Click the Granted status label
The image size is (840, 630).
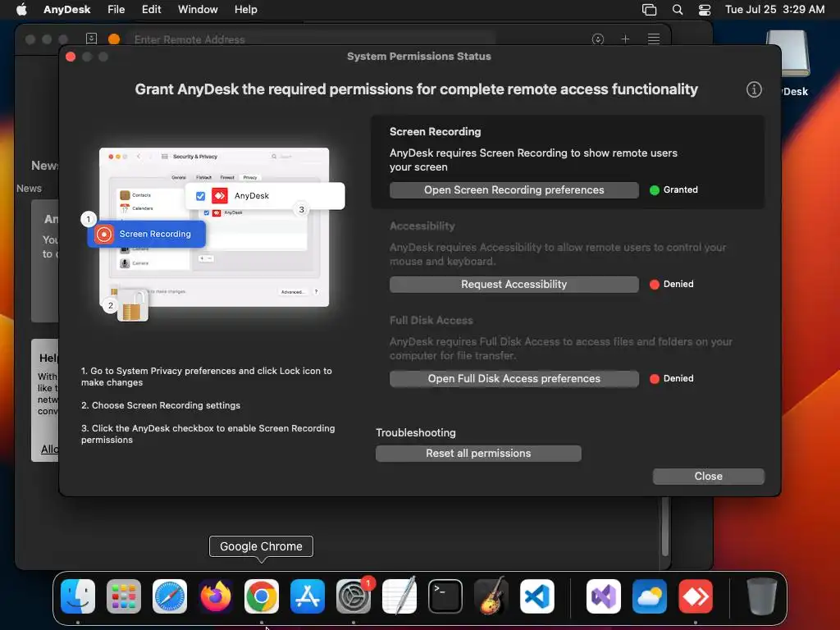tap(680, 189)
